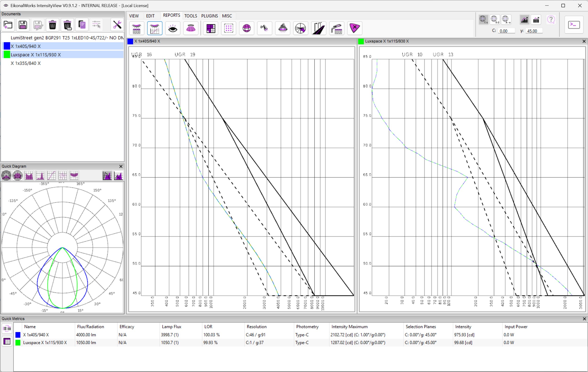
Task: Click the dotted grid array report icon
Action: 229,28
